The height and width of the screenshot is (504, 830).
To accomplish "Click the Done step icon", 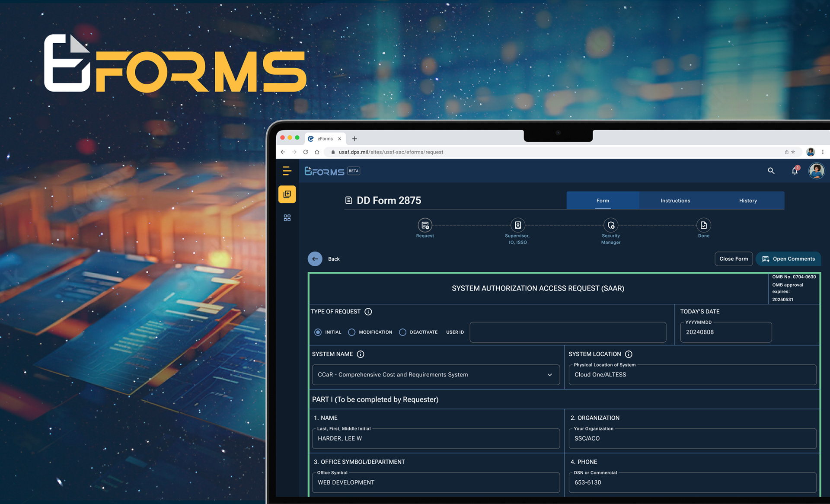I will click(x=703, y=225).
